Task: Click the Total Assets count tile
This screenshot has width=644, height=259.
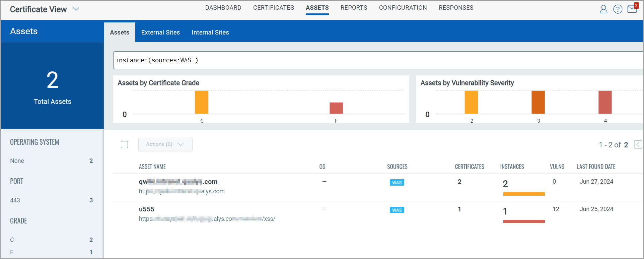Action: coord(53,86)
